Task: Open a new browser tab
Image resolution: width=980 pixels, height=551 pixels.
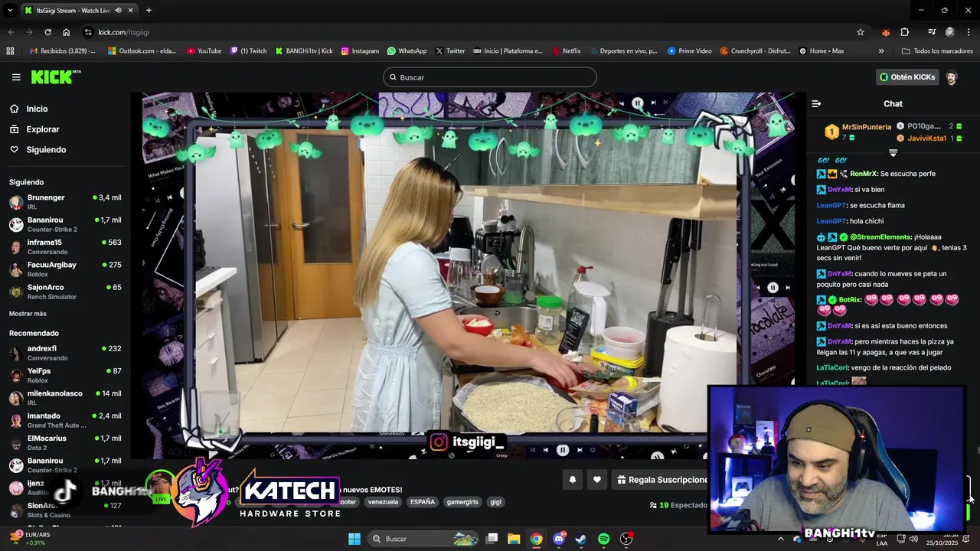Action: click(149, 11)
